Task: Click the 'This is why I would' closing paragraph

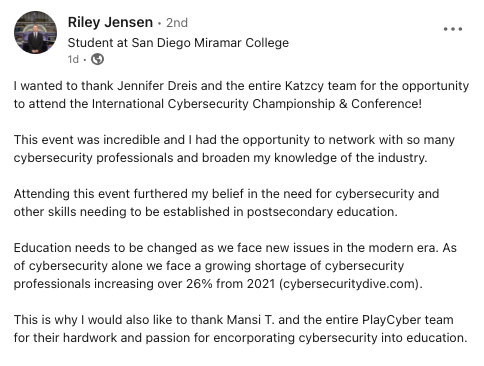Action: [x=241, y=329]
